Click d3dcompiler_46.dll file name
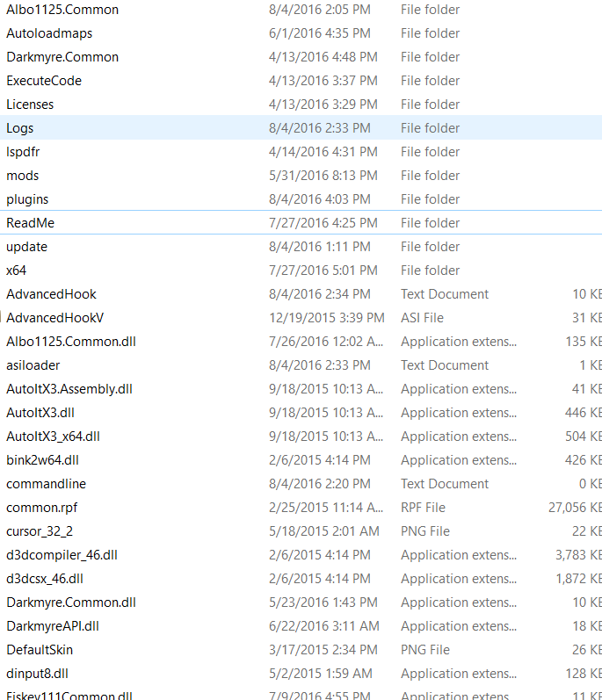This screenshot has width=602, height=700. click(x=62, y=555)
